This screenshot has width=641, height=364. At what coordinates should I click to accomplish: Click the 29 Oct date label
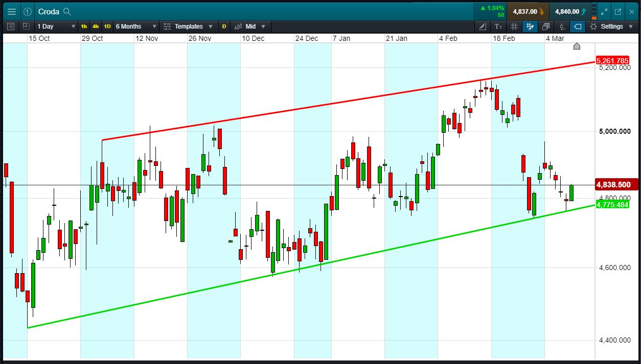tap(93, 38)
